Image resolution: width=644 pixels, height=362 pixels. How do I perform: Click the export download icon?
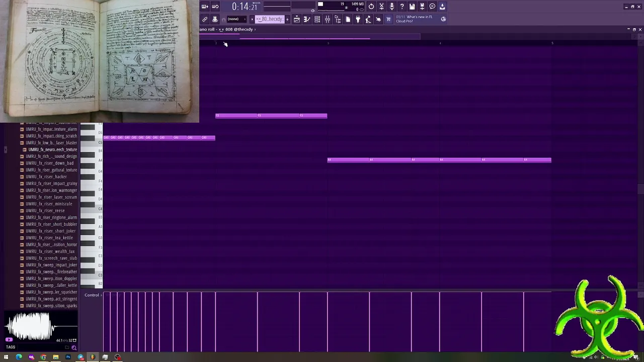[442, 7]
